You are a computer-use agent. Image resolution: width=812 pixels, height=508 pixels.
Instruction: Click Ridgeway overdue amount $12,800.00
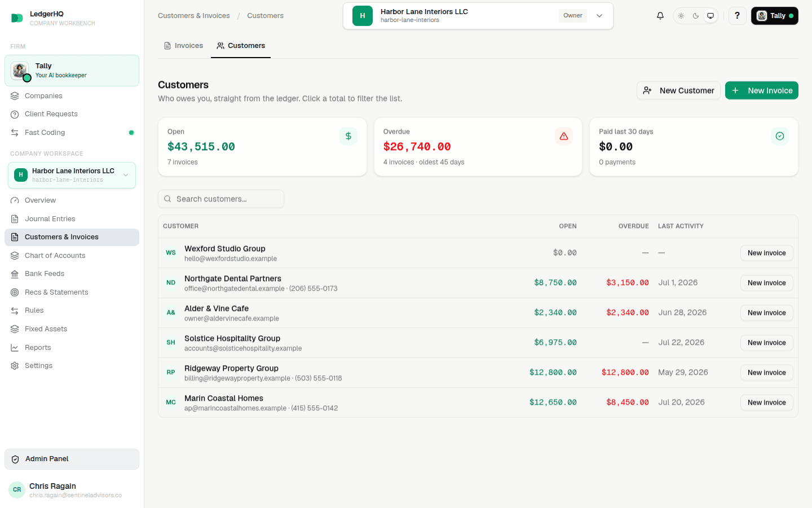(625, 373)
